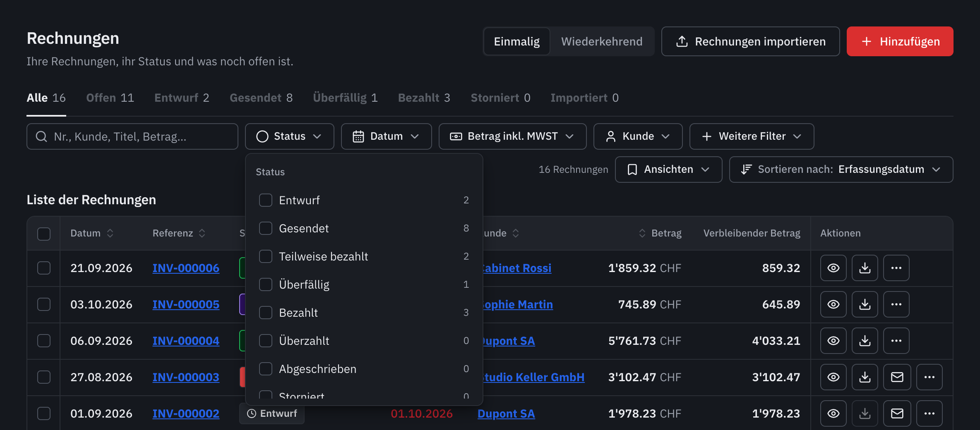Open more actions for INV-000003
This screenshot has width=980, height=430.
pos(930,377)
